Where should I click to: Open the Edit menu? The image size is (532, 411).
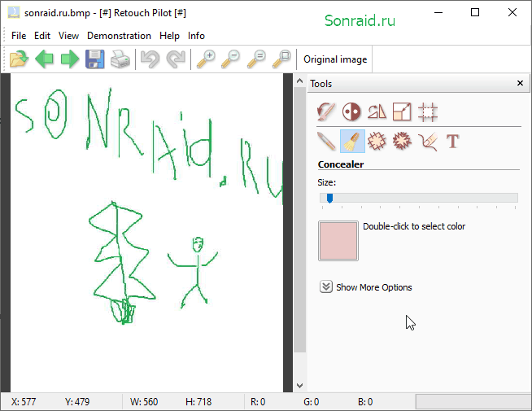42,36
